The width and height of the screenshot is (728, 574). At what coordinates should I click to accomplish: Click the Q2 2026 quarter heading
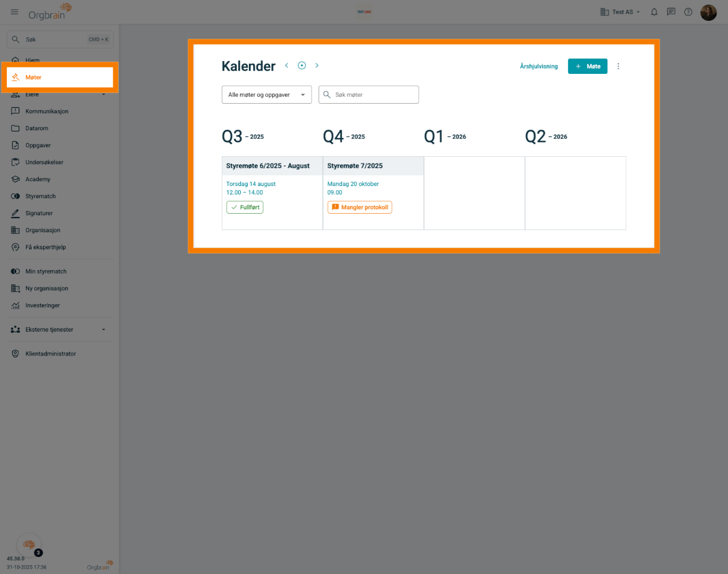(x=546, y=137)
